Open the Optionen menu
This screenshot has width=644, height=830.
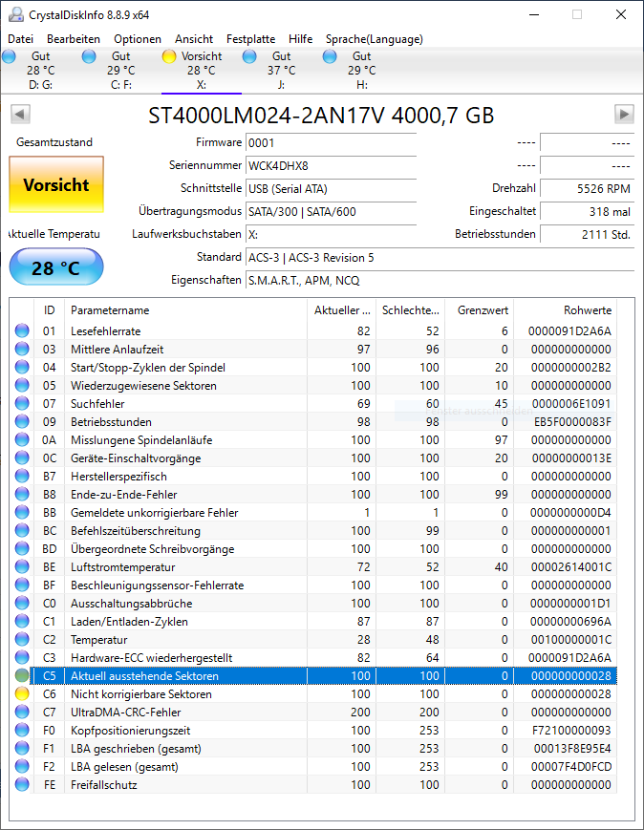click(138, 39)
